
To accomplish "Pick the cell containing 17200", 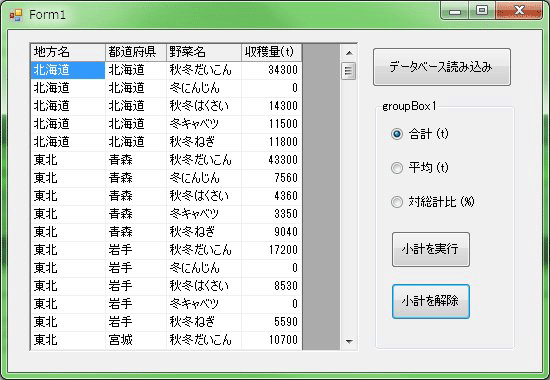I will pyautogui.click(x=271, y=250).
